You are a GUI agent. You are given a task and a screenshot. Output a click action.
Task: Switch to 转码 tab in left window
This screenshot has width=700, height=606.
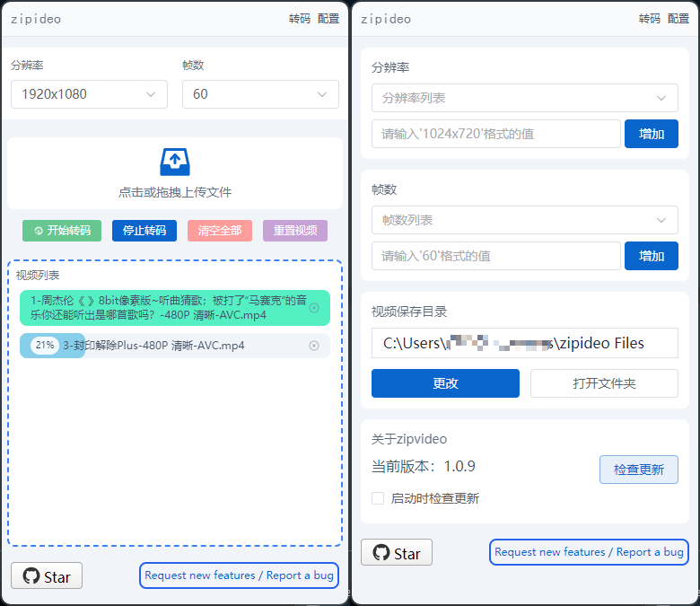click(x=300, y=19)
